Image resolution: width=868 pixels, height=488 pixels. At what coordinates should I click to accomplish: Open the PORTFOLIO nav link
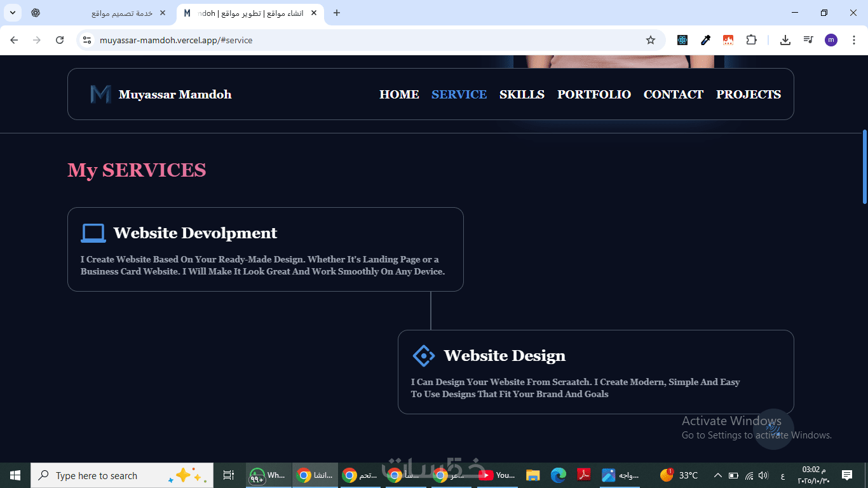[594, 95]
